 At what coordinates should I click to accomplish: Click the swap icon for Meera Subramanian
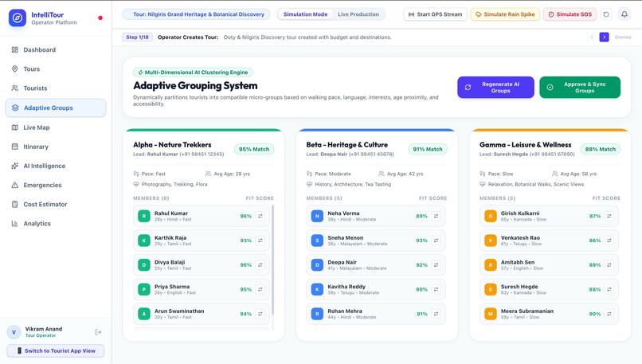(x=609, y=314)
